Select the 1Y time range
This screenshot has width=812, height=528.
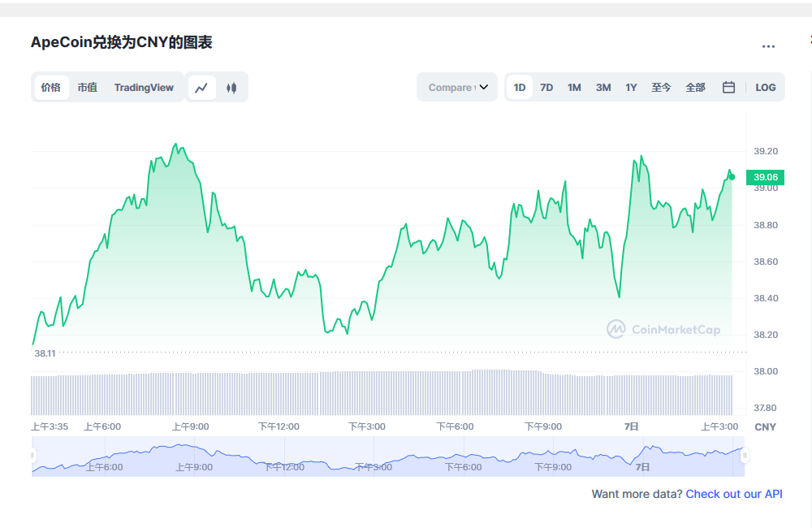tap(631, 88)
